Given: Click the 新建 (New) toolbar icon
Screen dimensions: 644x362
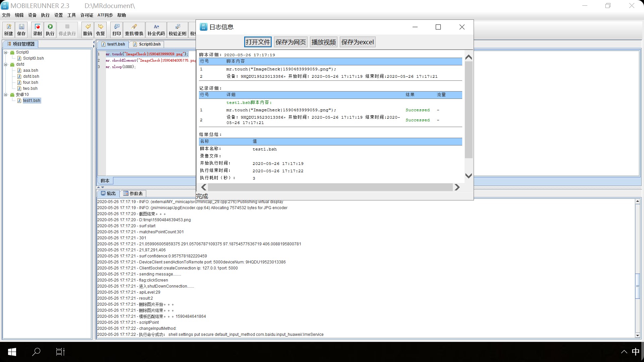Looking at the screenshot, I should click(8, 29).
